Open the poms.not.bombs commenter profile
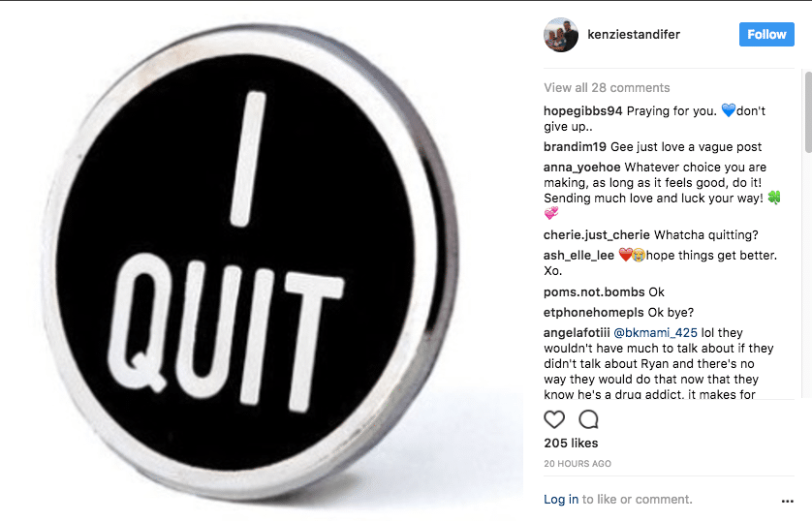The height and width of the screenshot is (521, 812). (594, 291)
